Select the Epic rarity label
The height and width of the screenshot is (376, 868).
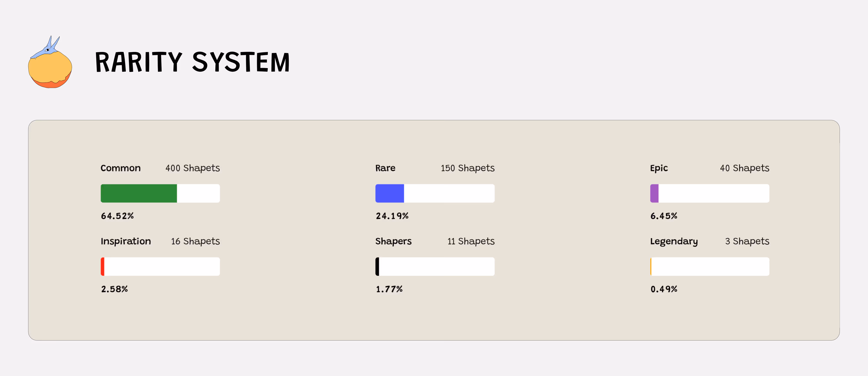click(659, 168)
